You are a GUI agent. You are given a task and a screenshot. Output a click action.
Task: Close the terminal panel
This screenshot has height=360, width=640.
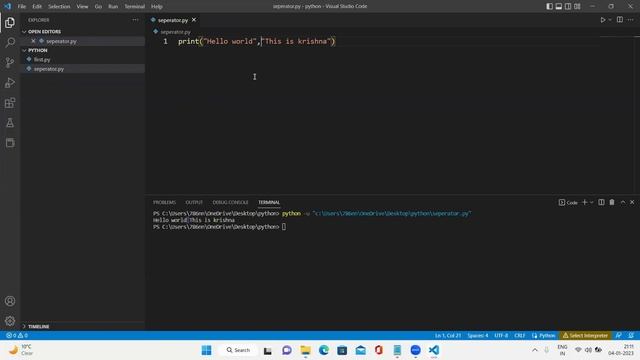click(x=632, y=202)
